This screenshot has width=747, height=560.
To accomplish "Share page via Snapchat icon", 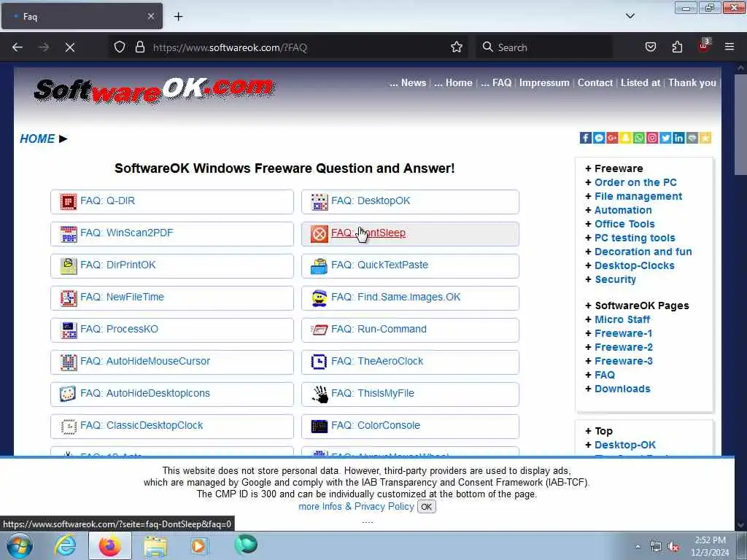I will [625, 138].
